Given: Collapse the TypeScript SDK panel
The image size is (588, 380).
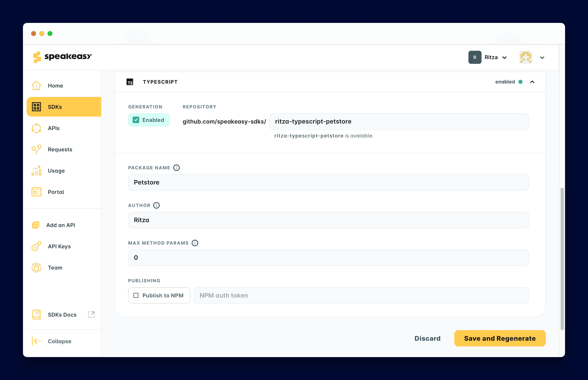Looking at the screenshot, I should point(533,81).
